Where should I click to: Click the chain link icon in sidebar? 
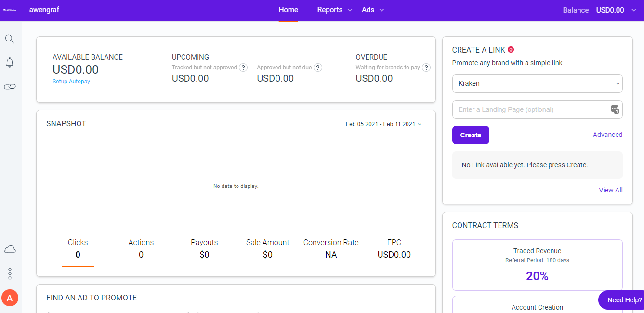(x=10, y=87)
